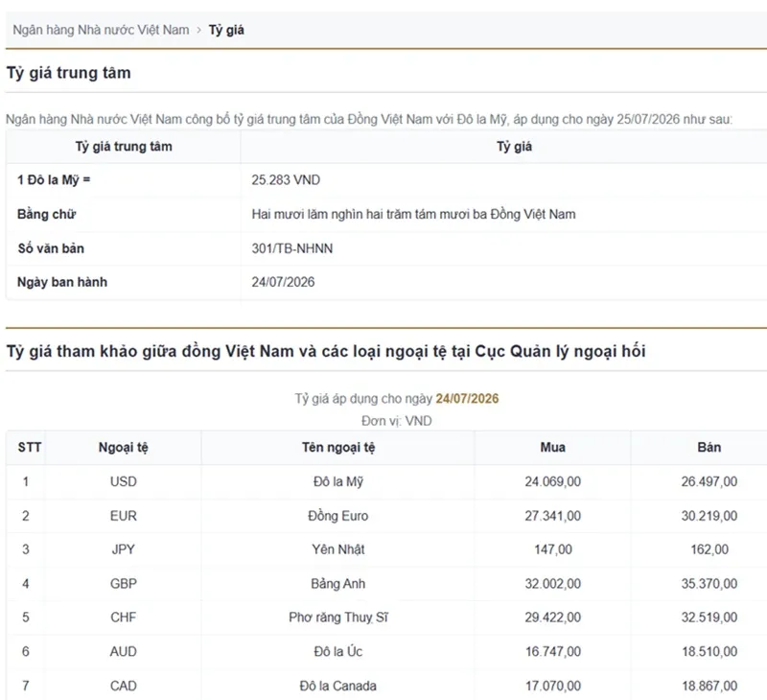Select the EUR currency code cell
This screenshot has width=767, height=700.
(x=124, y=516)
